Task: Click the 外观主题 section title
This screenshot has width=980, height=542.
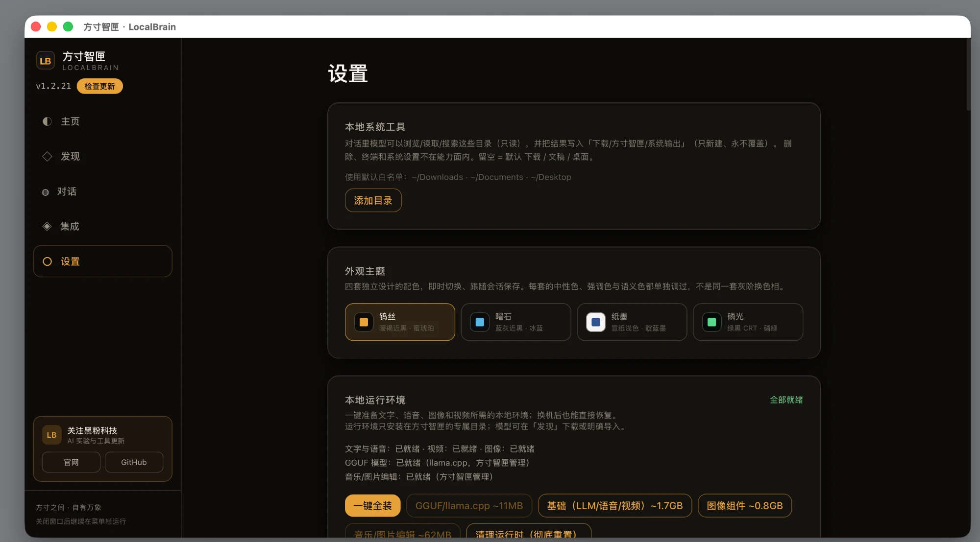Action: 365,271
